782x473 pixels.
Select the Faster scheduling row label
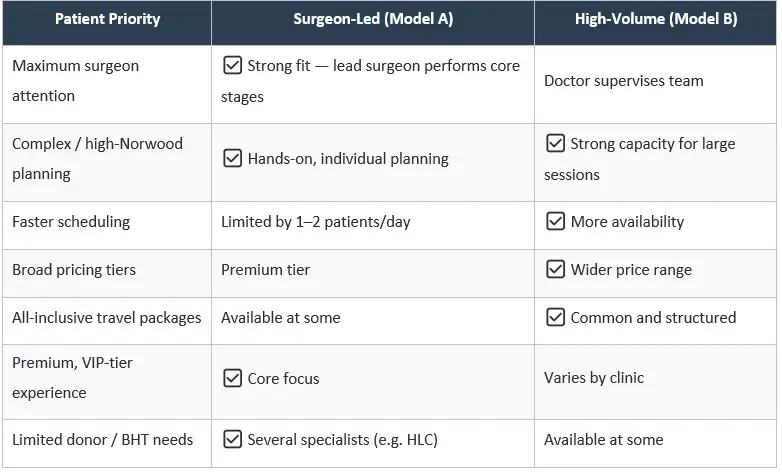tap(71, 222)
